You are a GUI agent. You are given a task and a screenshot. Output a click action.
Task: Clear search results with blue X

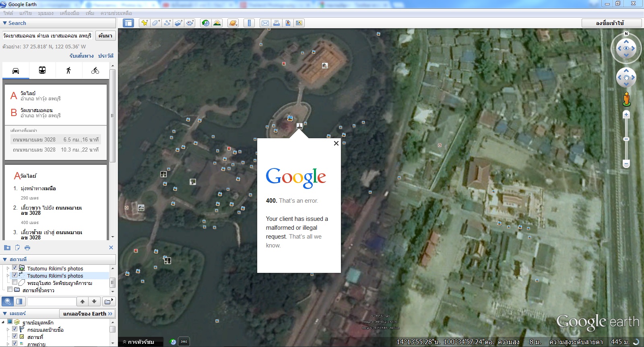[111, 247]
